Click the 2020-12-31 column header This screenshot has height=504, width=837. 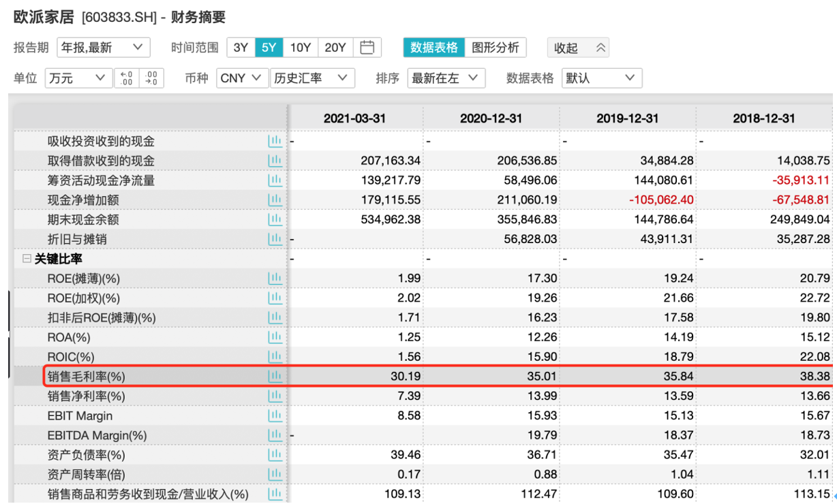coord(491,119)
